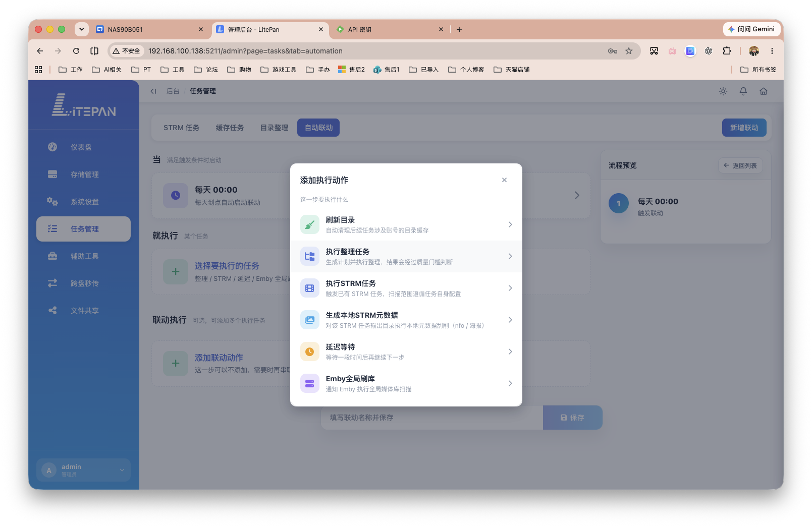
Task: Click the 后台 breadcrumb link
Action: [x=173, y=91]
